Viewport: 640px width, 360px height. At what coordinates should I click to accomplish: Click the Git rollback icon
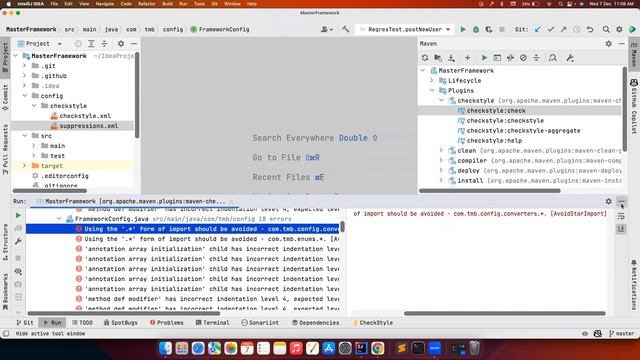tap(590, 29)
